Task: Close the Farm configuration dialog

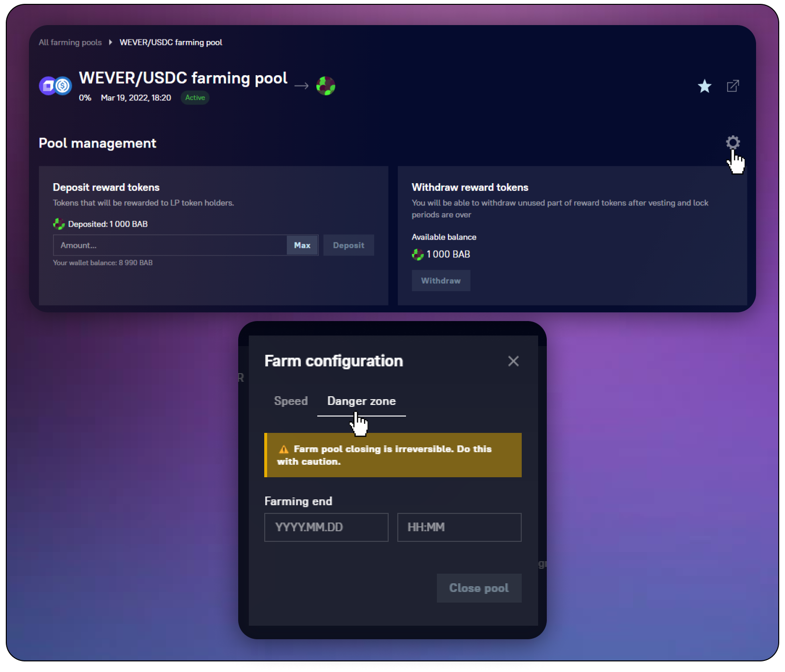Action: (x=513, y=361)
